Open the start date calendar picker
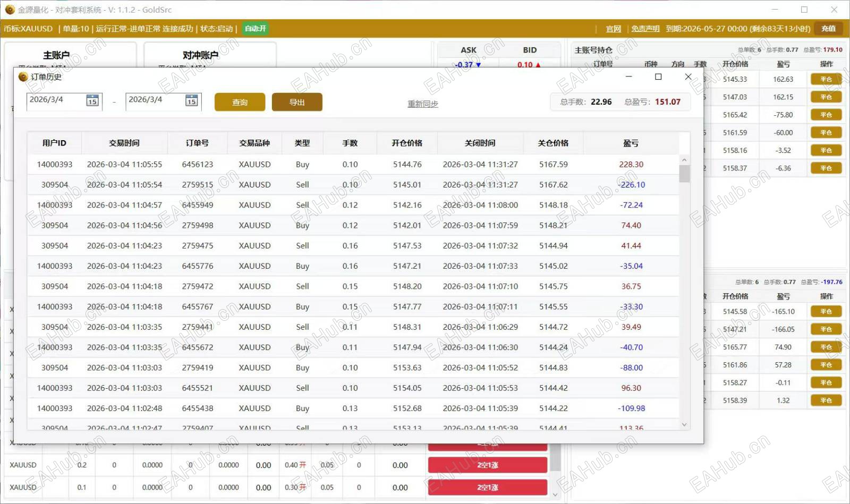This screenshot has height=504, width=850. coord(92,101)
